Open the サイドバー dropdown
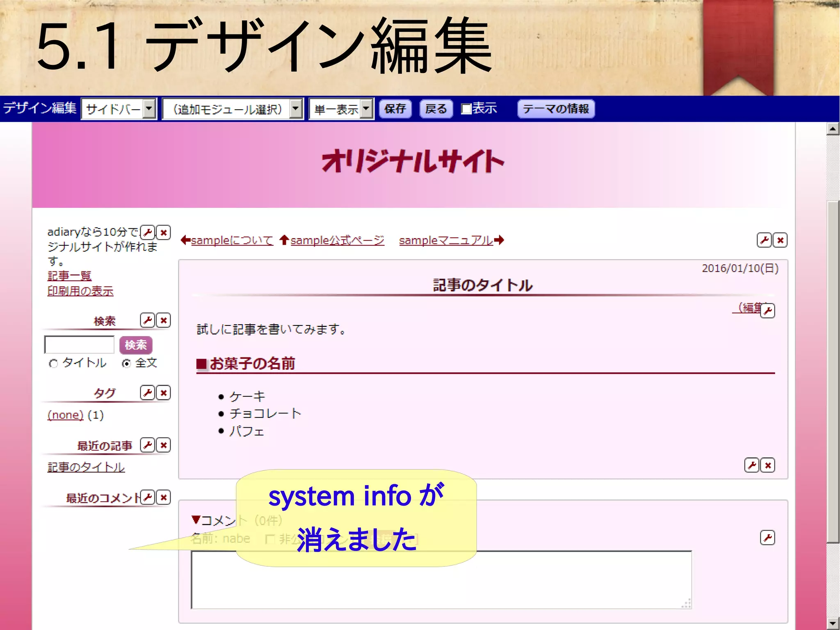The height and width of the screenshot is (630, 840). click(119, 109)
